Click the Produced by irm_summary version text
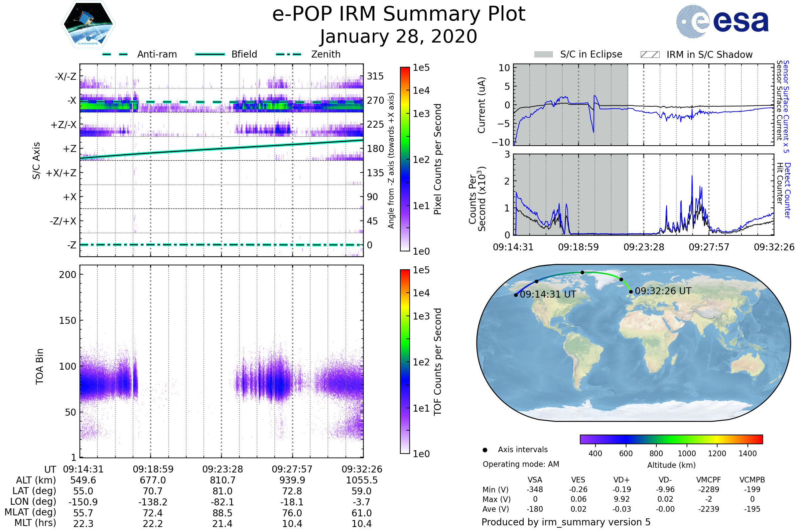 [566, 522]
